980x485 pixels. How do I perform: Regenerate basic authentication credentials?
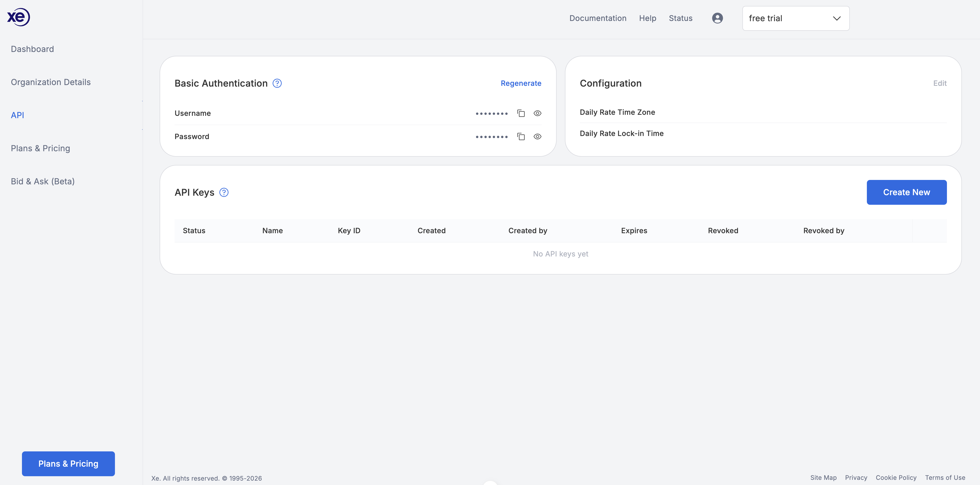(521, 83)
